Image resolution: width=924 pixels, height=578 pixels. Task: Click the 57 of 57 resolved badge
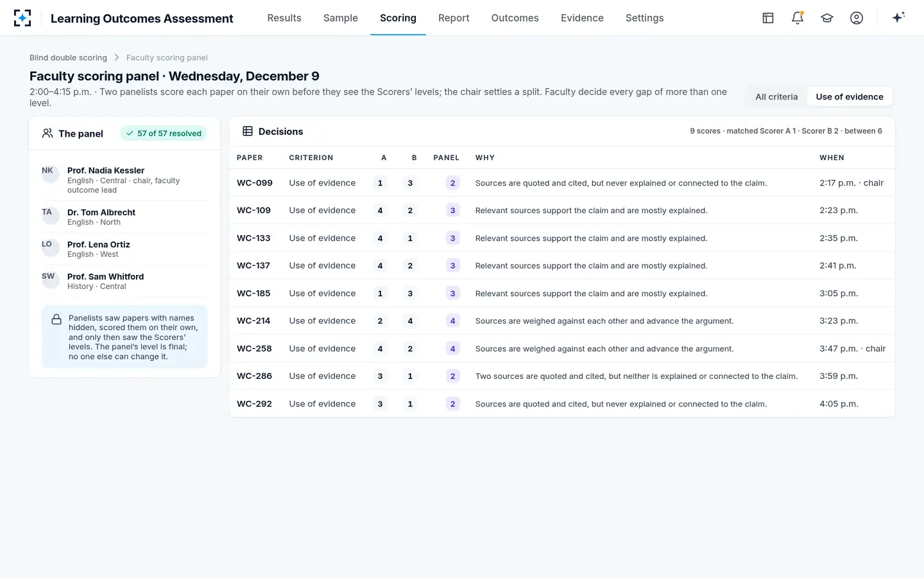click(x=164, y=134)
